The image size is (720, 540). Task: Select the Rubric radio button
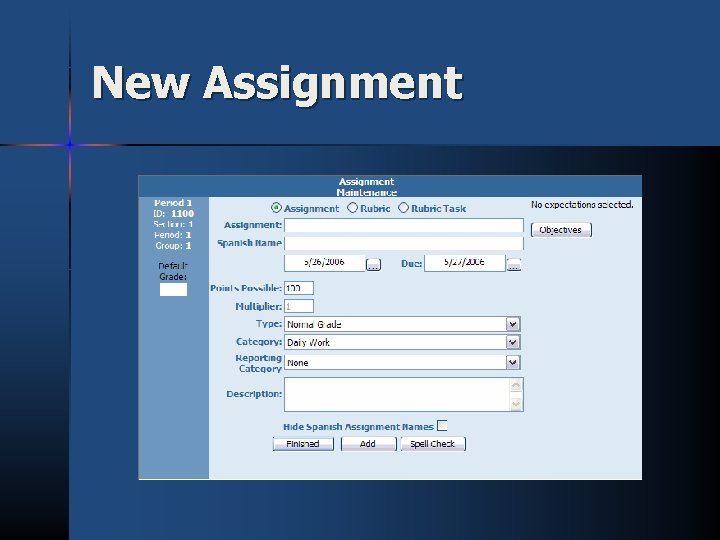[x=352, y=208]
